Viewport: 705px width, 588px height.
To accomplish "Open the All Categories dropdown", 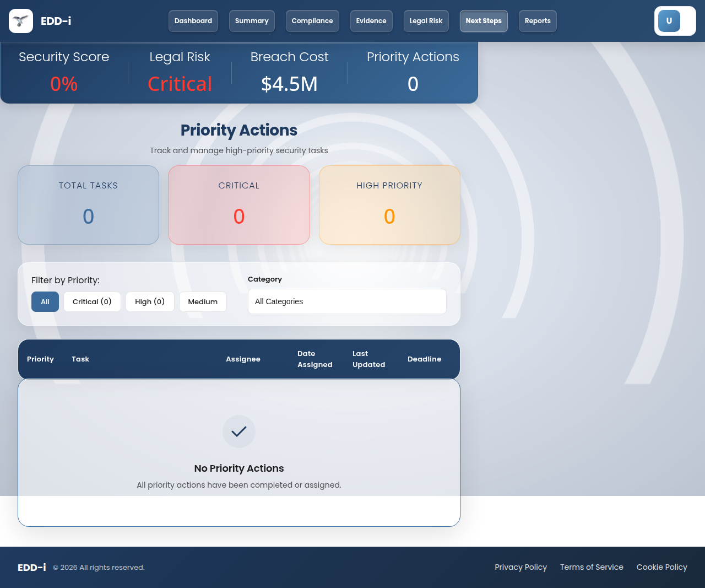I will [x=347, y=301].
